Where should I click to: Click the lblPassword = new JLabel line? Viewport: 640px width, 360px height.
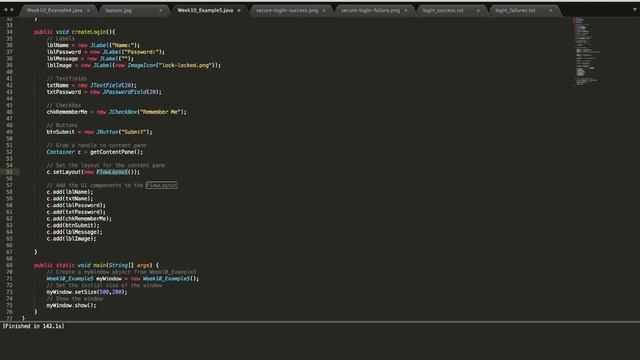106,52
